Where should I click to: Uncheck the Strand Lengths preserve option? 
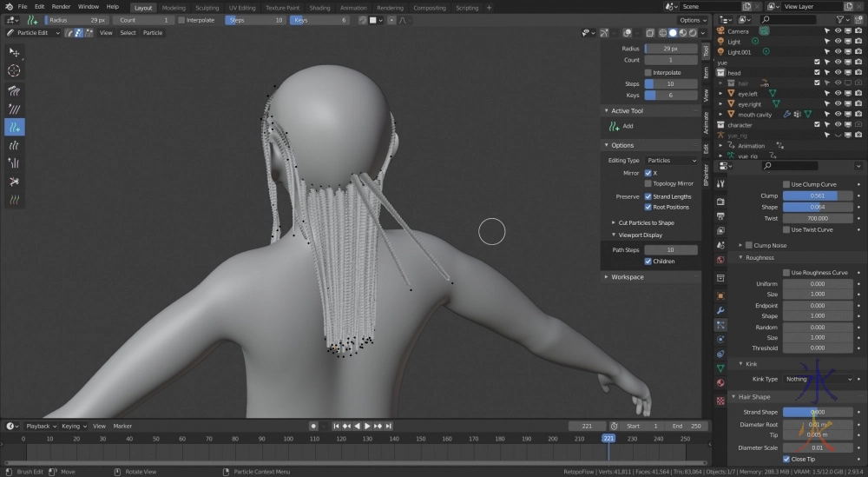click(648, 196)
